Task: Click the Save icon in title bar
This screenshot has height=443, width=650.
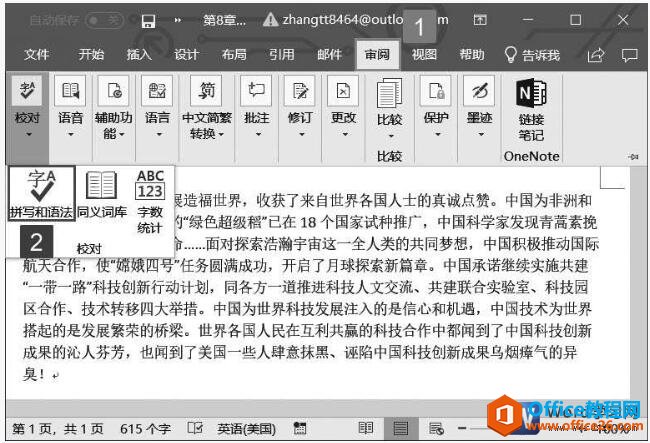Action: pyautogui.click(x=148, y=20)
